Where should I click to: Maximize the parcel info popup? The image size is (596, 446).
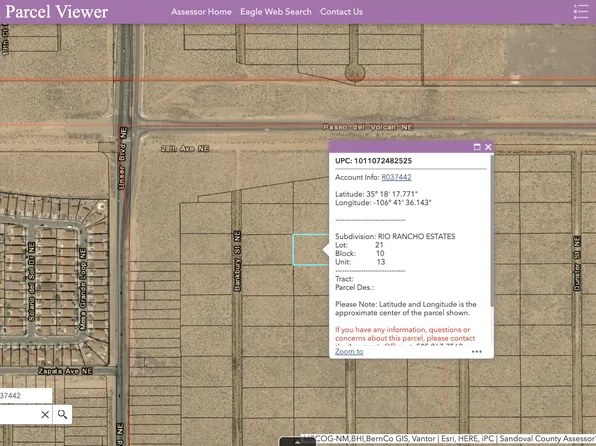[x=477, y=147]
